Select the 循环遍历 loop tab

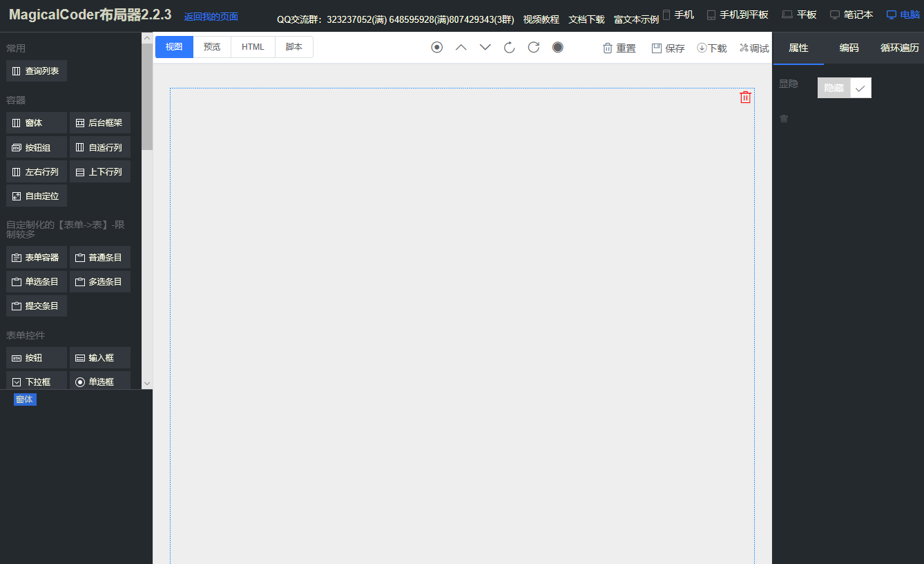(x=899, y=48)
